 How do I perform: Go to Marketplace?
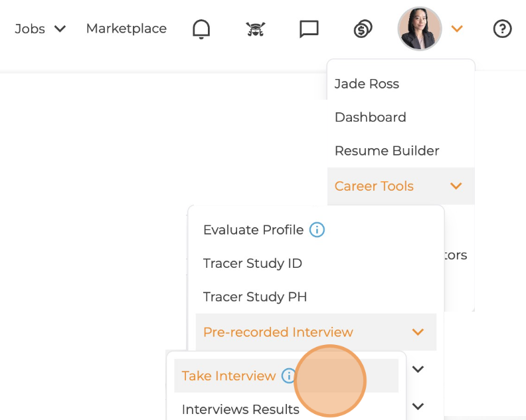(x=126, y=29)
